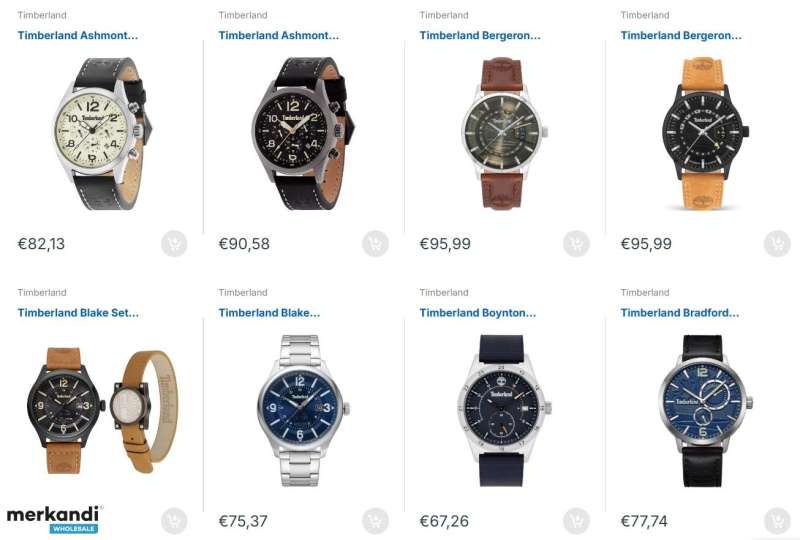Add the Blake Set watch to cart
Image resolution: width=800 pixels, height=540 pixels.
pyautogui.click(x=174, y=521)
